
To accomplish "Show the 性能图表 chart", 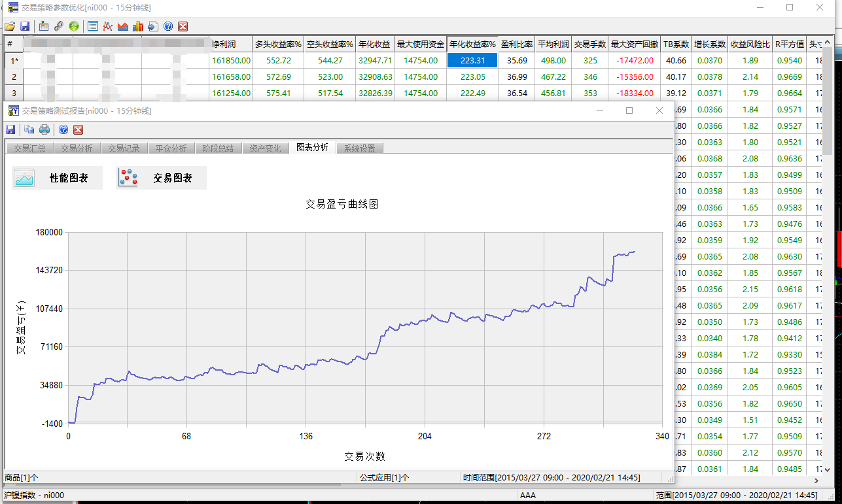I will [x=58, y=178].
